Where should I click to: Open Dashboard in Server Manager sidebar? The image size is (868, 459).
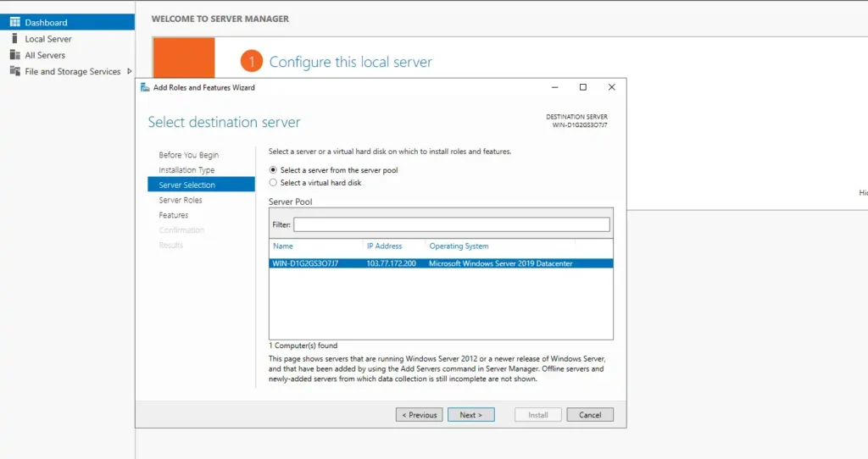(x=67, y=22)
